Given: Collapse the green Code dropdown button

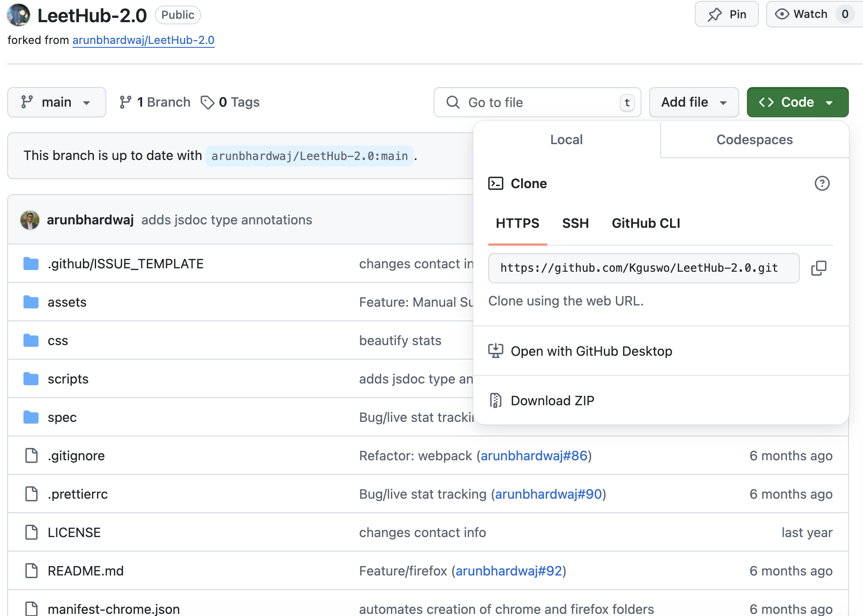Looking at the screenshot, I should (x=797, y=102).
